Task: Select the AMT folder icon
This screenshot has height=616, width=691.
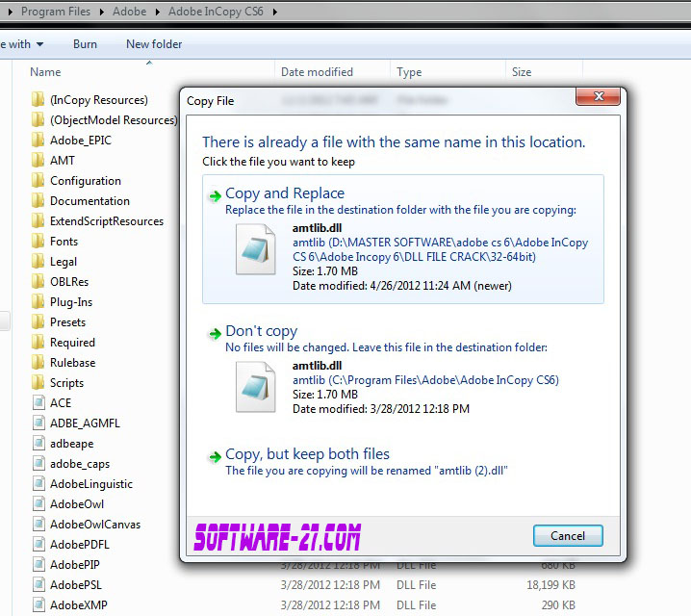Action: click(x=38, y=161)
